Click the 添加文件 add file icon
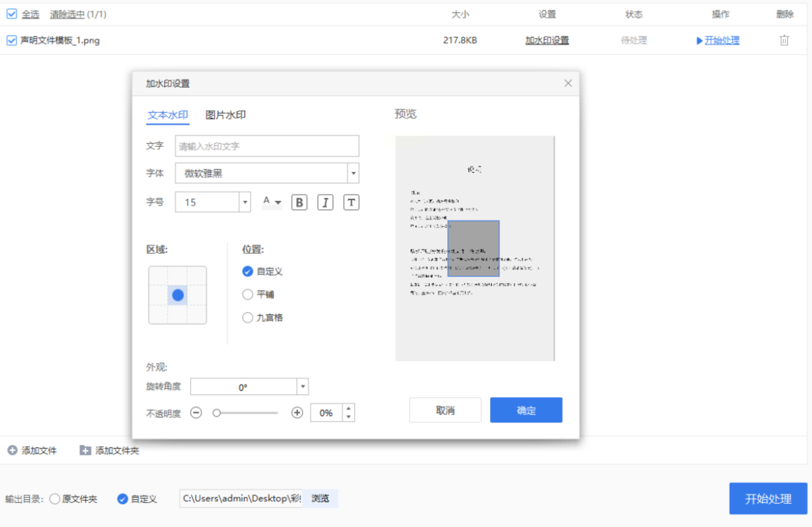This screenshot has width=812, height=527. coord(12,450)
